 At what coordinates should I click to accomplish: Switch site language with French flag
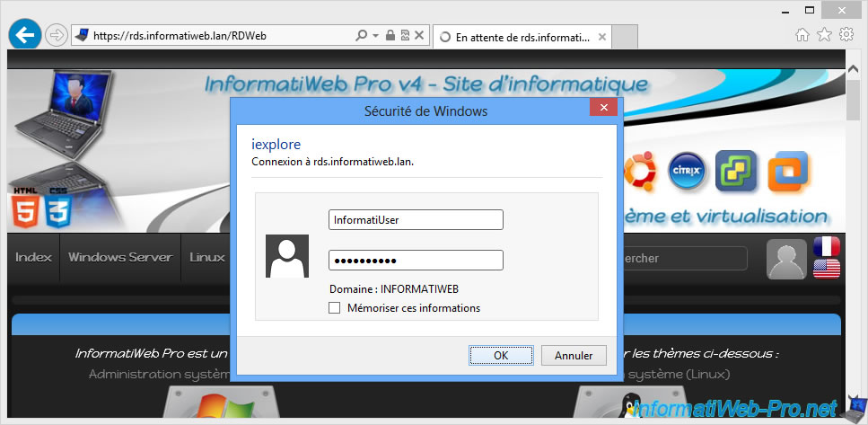[x=827, y=246]
